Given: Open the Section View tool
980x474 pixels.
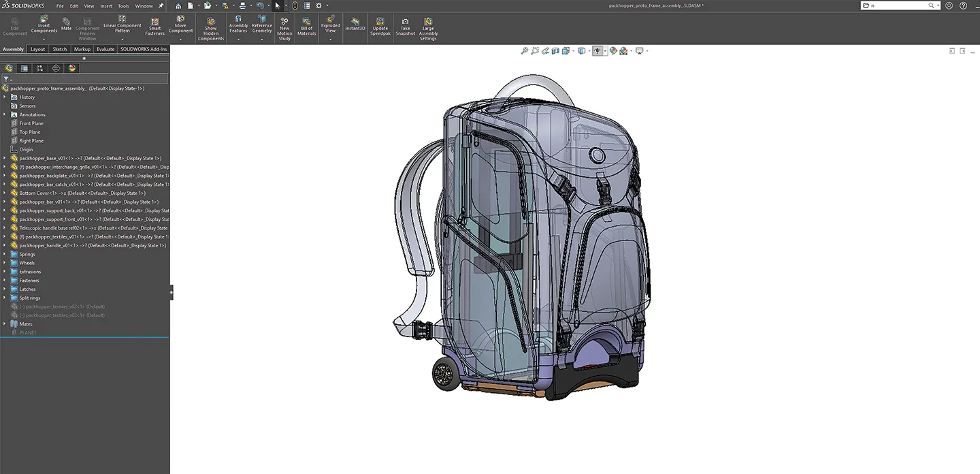Looking at the screenshot, I should click(556, 50).
